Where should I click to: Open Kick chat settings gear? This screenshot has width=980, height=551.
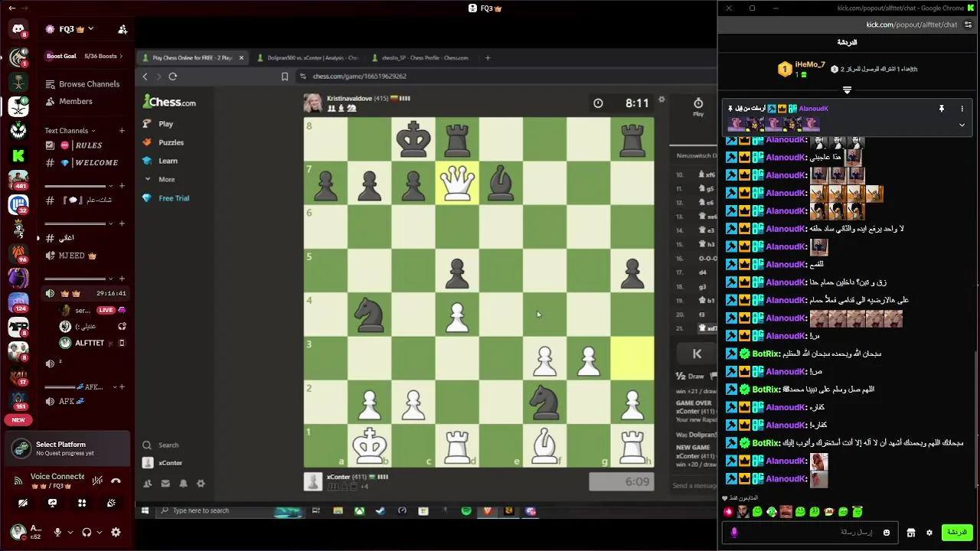[929, 533]
